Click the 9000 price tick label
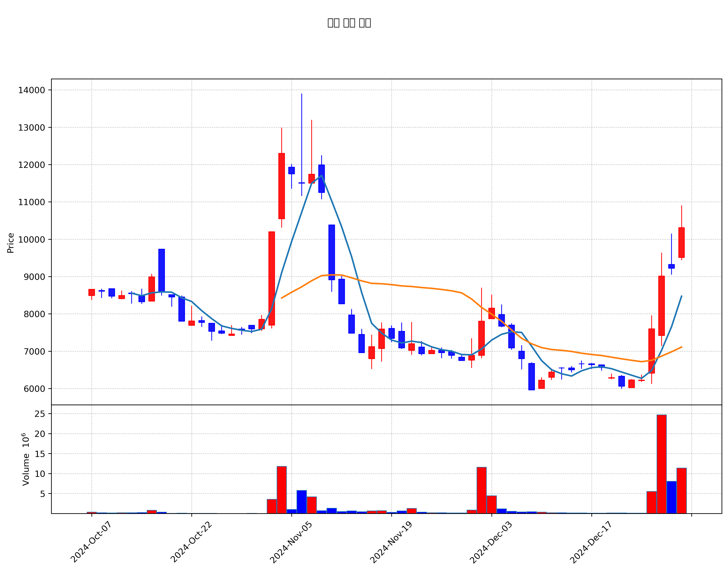 (35, 277)
